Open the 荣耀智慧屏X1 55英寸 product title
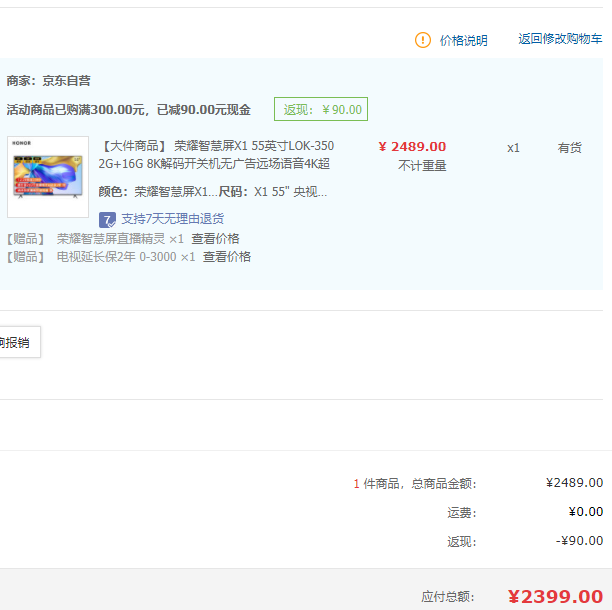This screenshot has height=610, width=612. (x=216, y=155)
